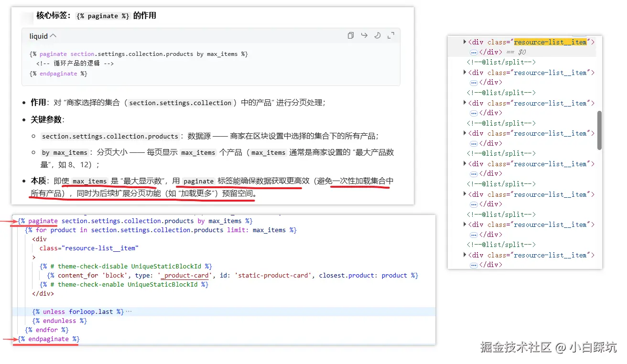
Task: Unfold the collapsed '···' after unless forloop.last
Action: (x=128, y=312)
